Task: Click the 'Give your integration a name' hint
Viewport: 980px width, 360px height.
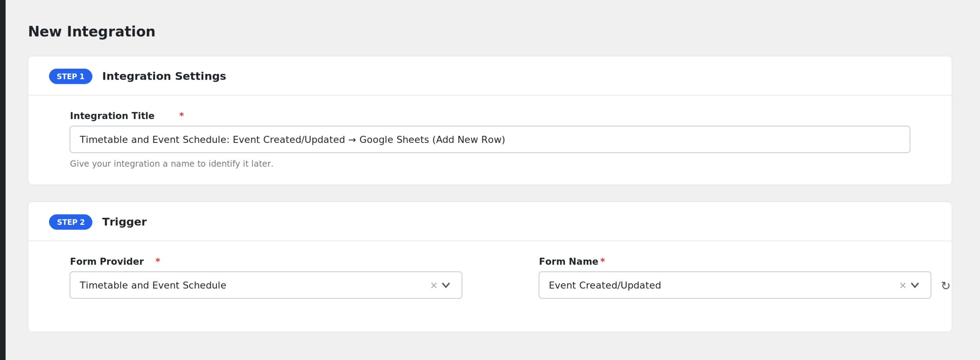Action: tap(171, 164)
